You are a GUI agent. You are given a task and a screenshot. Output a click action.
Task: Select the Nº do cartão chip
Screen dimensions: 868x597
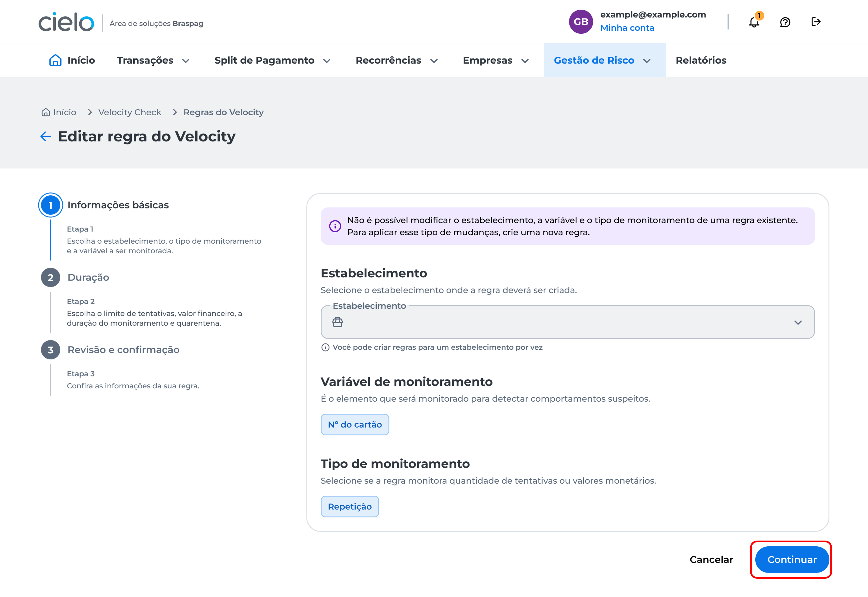pos(354,425)
